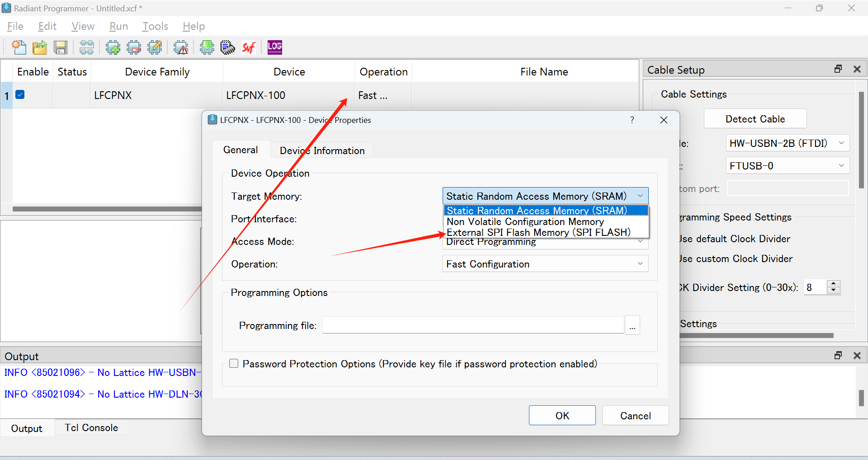This screenshot has height=460, width=868.
Task: Switch to the Device Information tab
Action: [x=322, y=151]
